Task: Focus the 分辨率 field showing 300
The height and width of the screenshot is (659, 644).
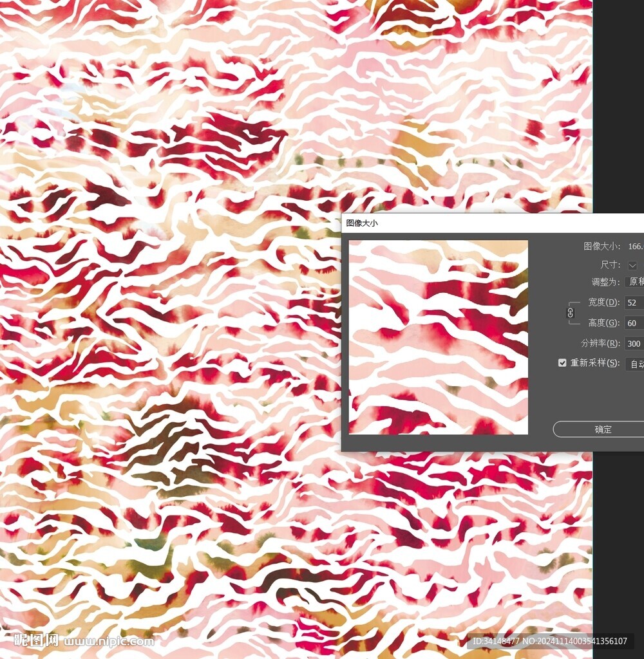Action: [x=634, y=344]
